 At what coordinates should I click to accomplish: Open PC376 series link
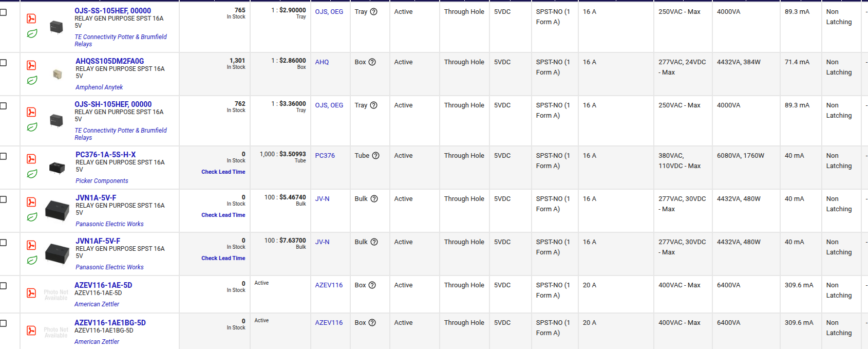coord(325,156)
